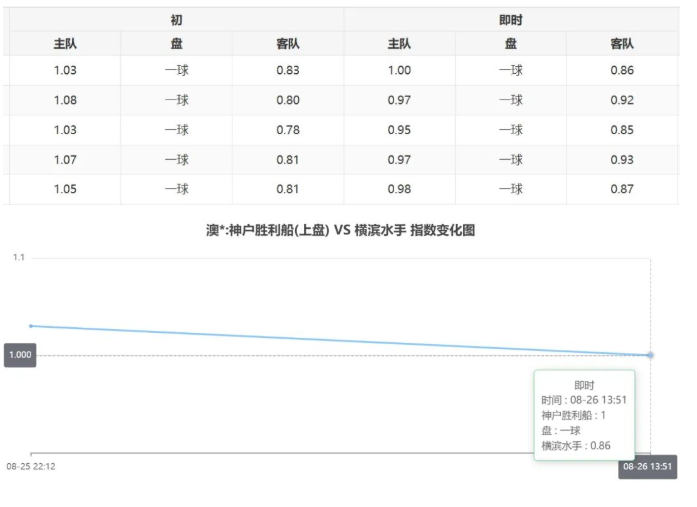Click the 08-26 13:51 x-axis label badge
The width and height of the screenshot is (697, 507).
click(x=648, y=467)
